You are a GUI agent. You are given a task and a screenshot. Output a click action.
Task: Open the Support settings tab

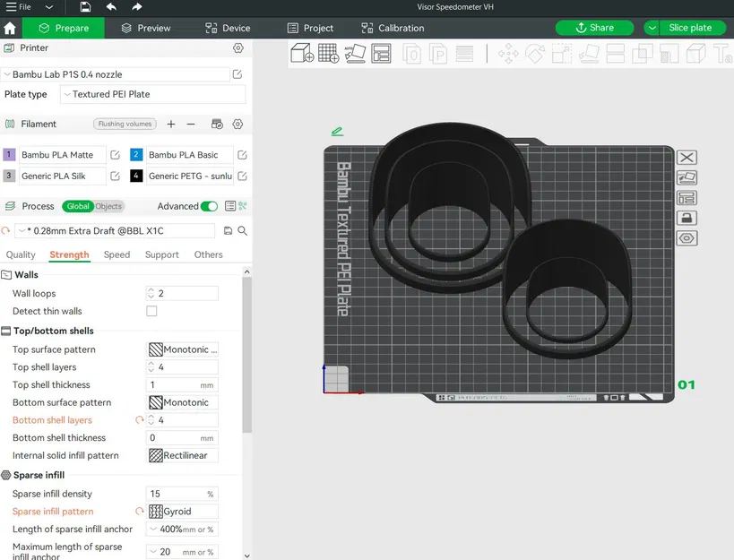(161, 254)
